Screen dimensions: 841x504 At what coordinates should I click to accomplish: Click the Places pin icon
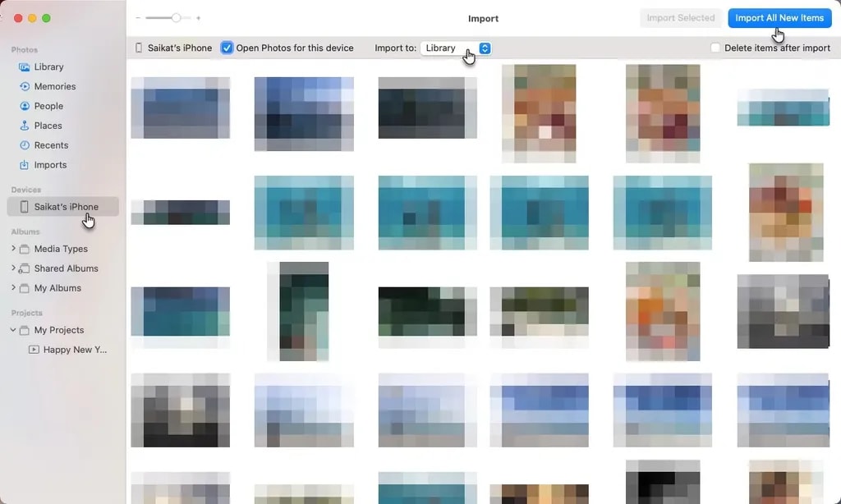coord(25,126)
